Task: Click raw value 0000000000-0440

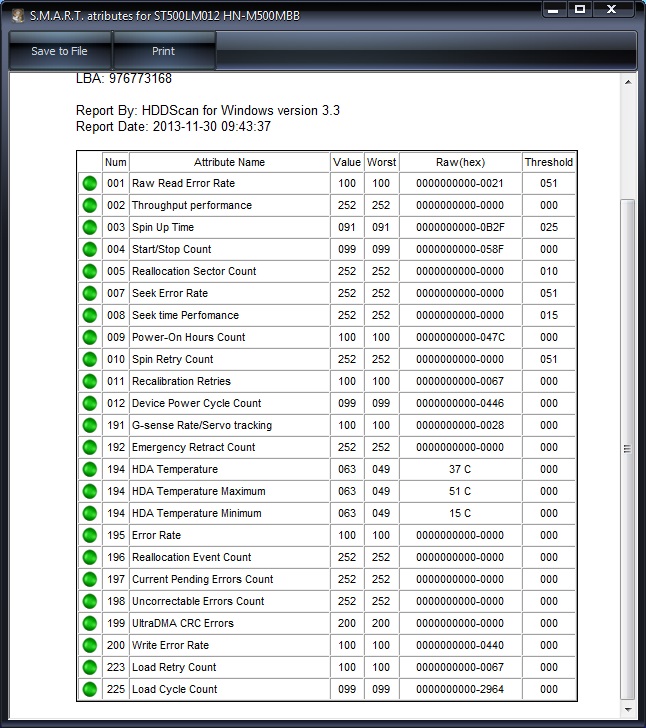Action: pos(460,645)
